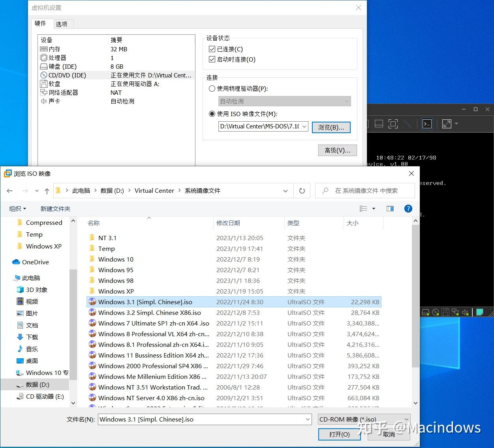Open the recent locations dropdown arrow
Screen dimensions: 494x448
tap(37, 191)
